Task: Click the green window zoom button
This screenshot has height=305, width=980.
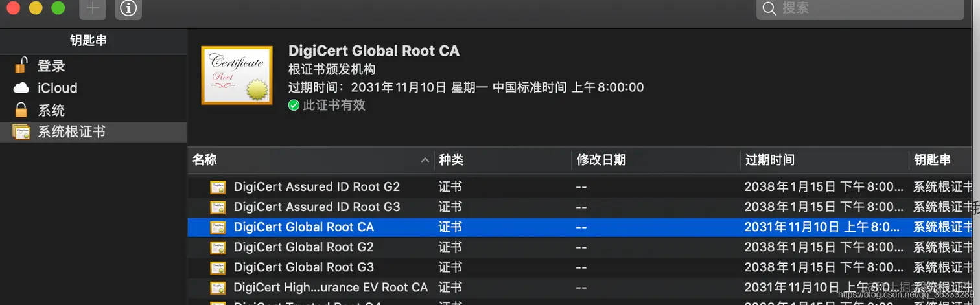Action: pos(58,8)
